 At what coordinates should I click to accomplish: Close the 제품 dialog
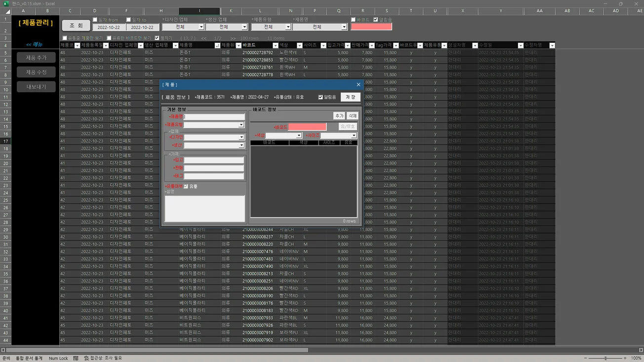point(359,85)
